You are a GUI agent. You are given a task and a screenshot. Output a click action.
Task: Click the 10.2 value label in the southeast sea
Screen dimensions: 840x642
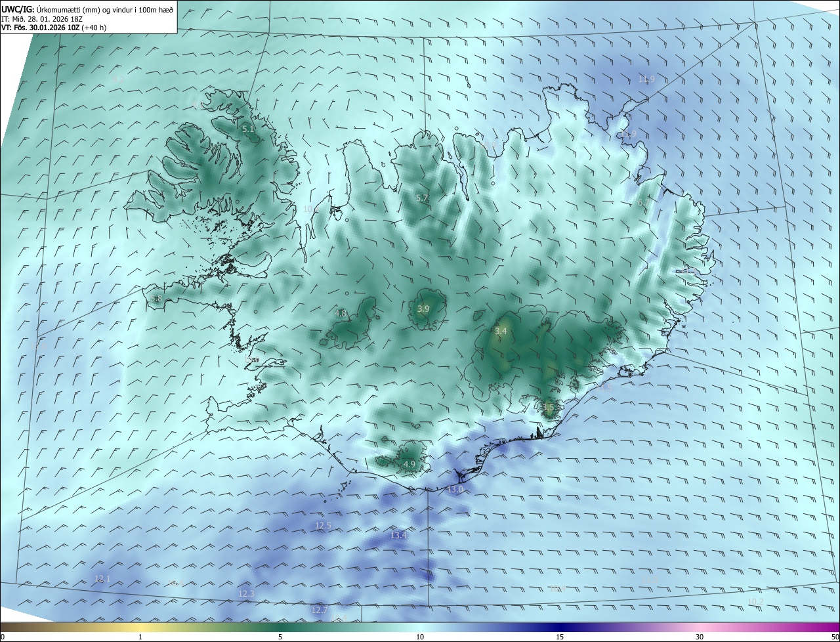[755, 602]
